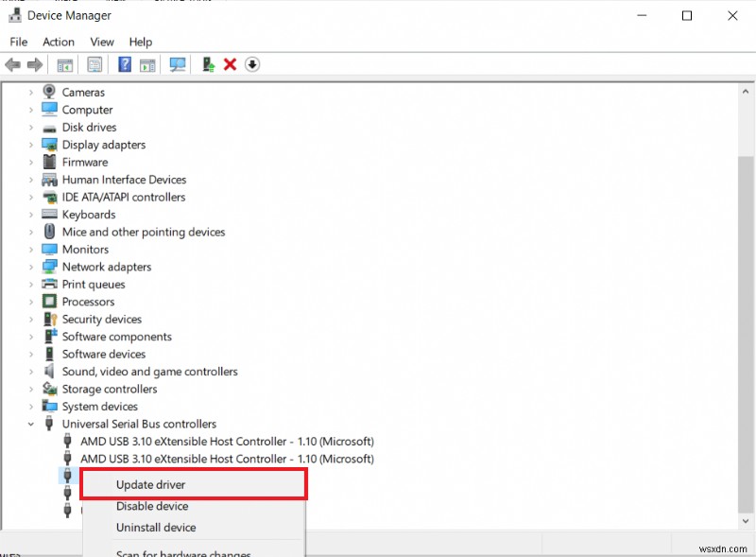Viewport: 756px width, 557px height.
Task: Expand the Cameras category
Action: (31, 92)
